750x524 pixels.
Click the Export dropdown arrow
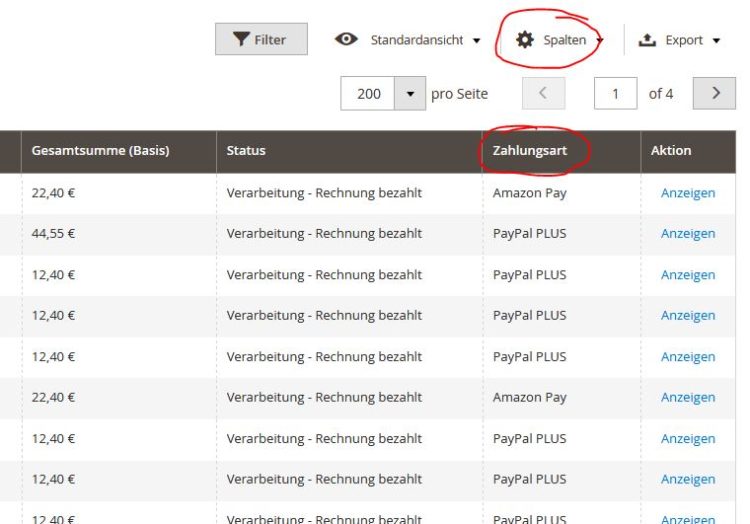pos(716,41)
